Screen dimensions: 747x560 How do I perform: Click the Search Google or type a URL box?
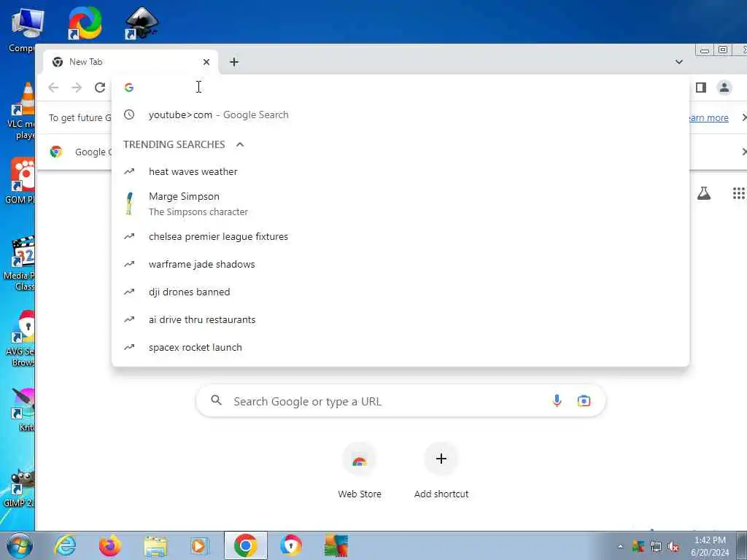400,401
